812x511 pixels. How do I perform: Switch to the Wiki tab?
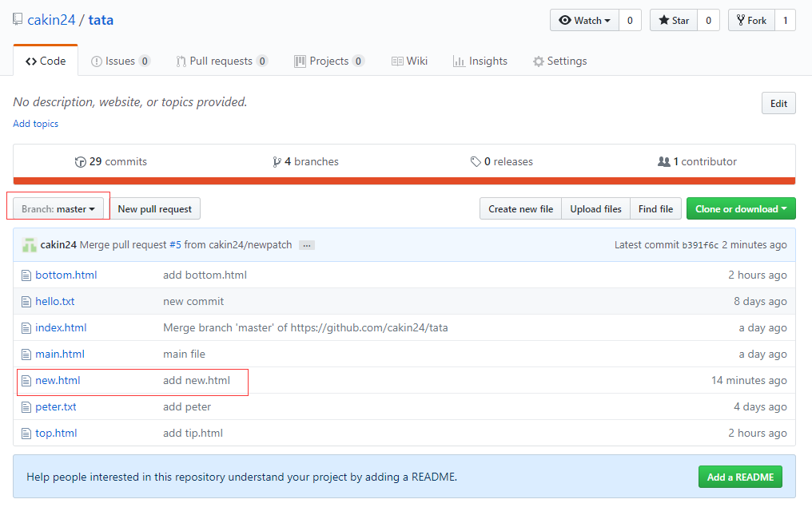click(x=410, y=61)
